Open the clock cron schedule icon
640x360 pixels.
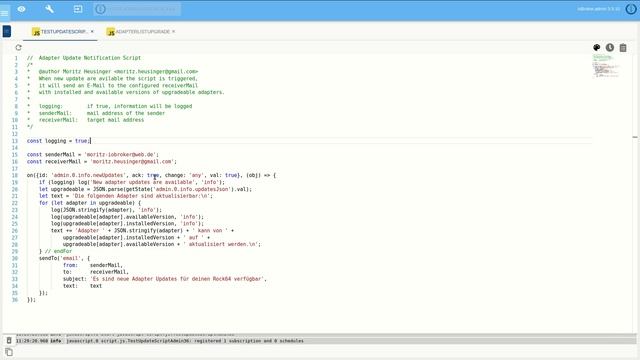tap(610, 47)
